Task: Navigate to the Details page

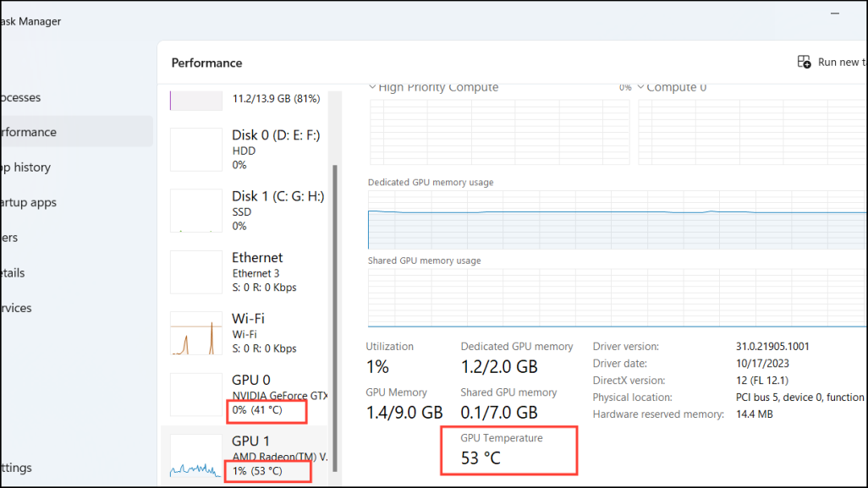Action: [x=13, y=273]
